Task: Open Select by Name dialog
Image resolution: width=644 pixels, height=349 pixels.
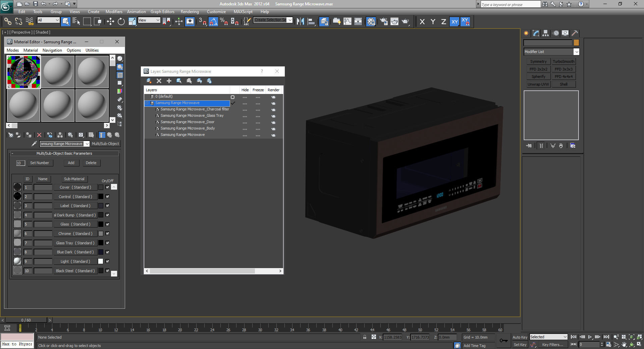Action: pyautogui.click(x=76, y=21)
